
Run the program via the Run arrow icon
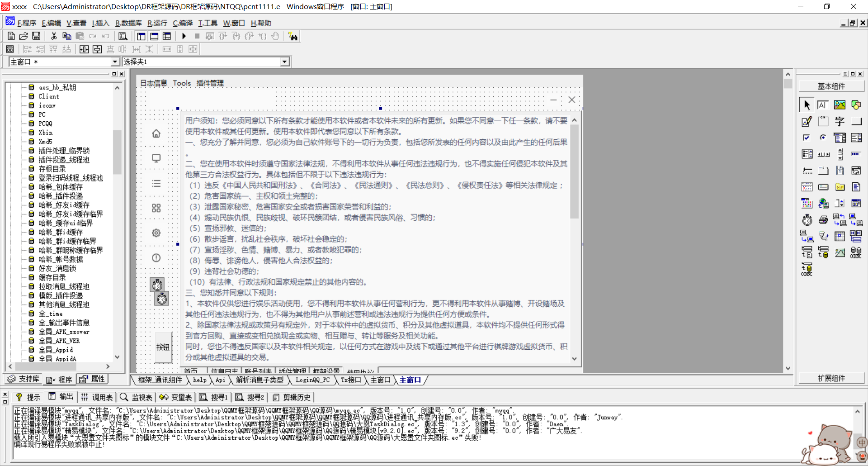184,36
